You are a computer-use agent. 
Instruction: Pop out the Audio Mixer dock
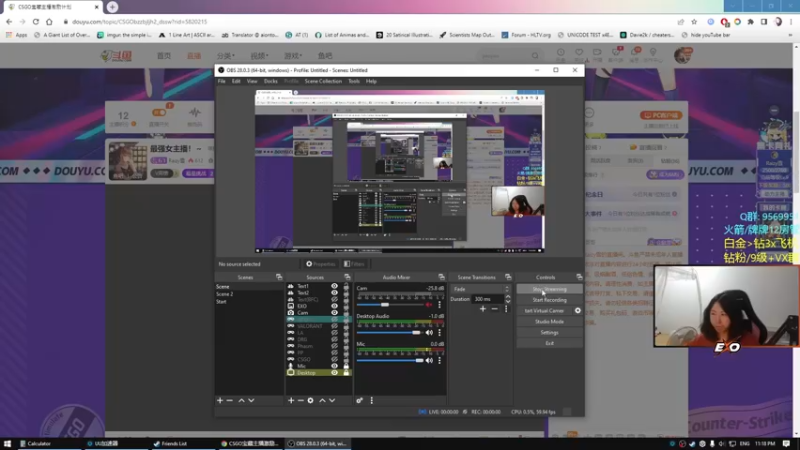click(x=441, y=277)
